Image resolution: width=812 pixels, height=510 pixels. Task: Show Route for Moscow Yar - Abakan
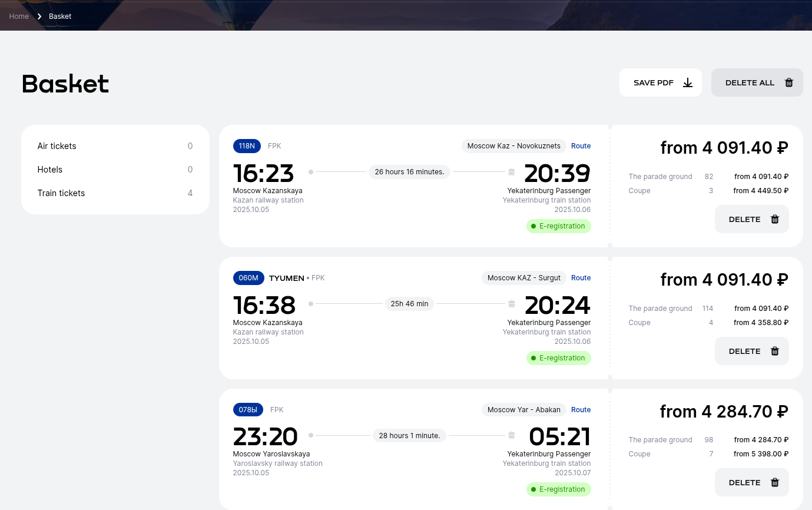pyautogui.click(x=581, y=410)
